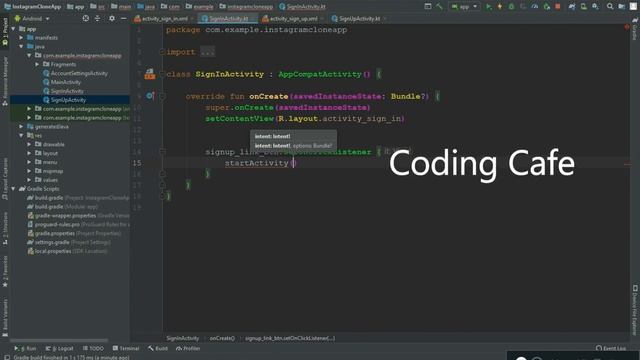
Task: Click the override gutter icon beside onCreate
Action: pyautogui.click(x=150, y=96)
